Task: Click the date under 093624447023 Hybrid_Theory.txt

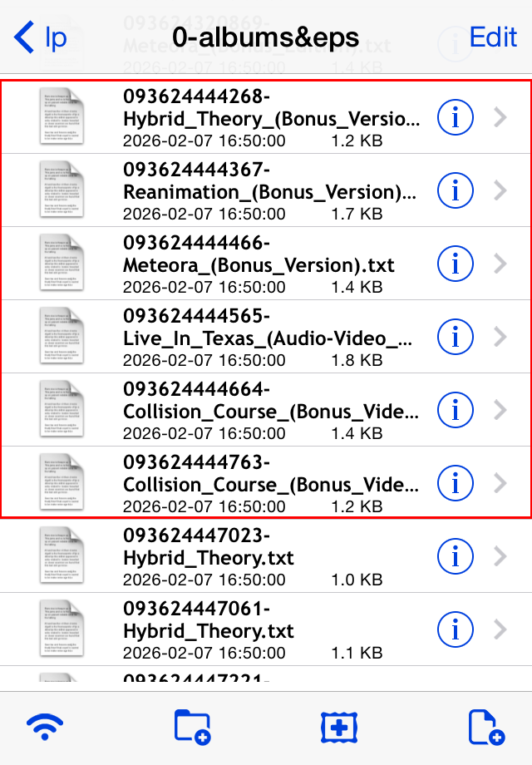Action: 204,580
